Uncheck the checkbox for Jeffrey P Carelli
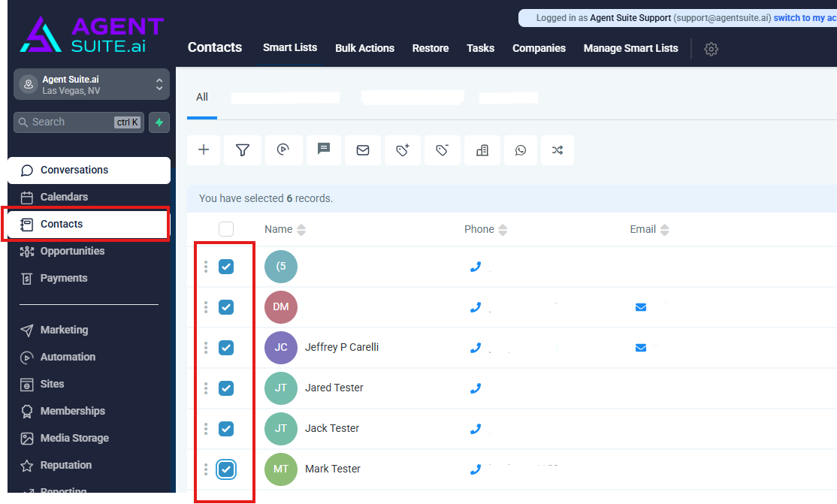The width and height of the screenshot is (837, 504). pyautogui.click(x=226, y=348)
